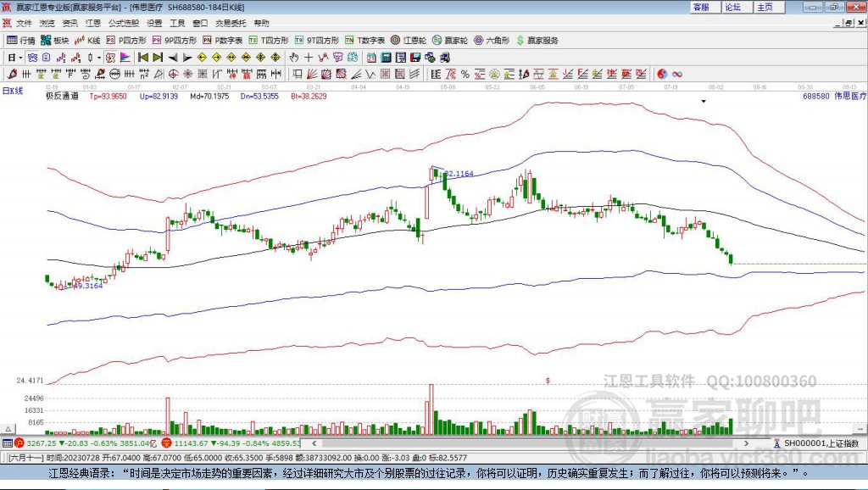This screenshot has width=868, height=490.
Task: Click the 沪 Shanghai index badge
Action: click(x=19, y=443)
